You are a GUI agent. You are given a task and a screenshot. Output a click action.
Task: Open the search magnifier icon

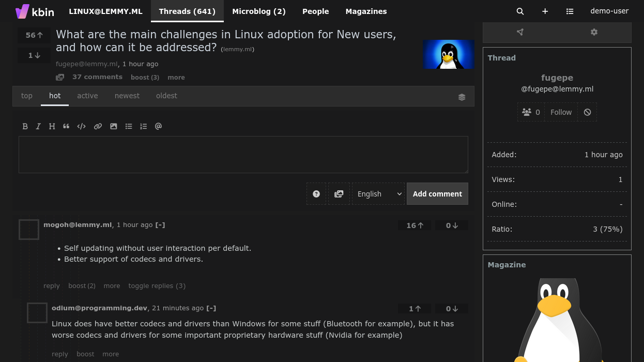coord(520,11)
